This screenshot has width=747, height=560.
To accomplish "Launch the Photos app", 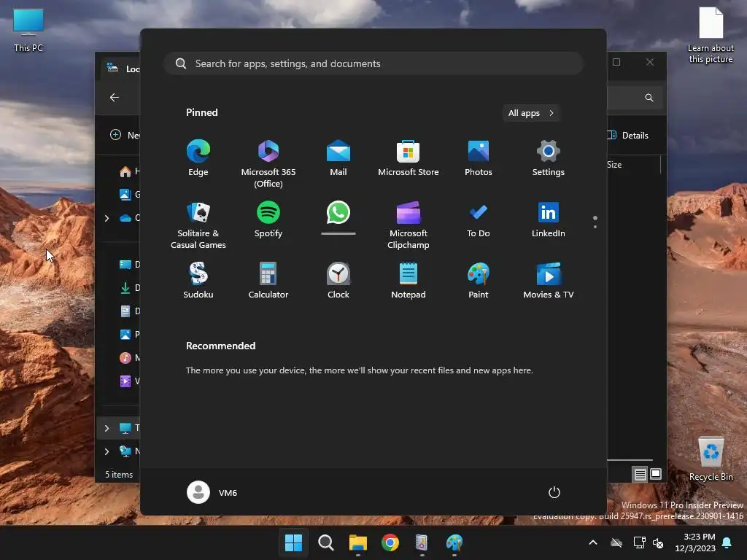I will pyautogui.click(x=479, y=158).
